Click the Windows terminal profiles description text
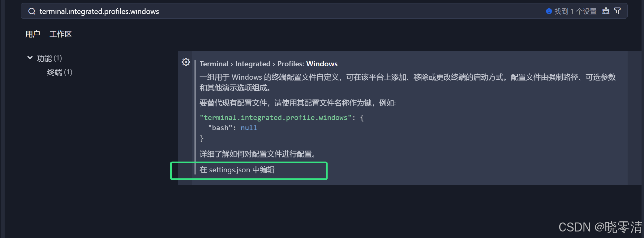The height and width of the screenshot is (238, 644). 340,82
